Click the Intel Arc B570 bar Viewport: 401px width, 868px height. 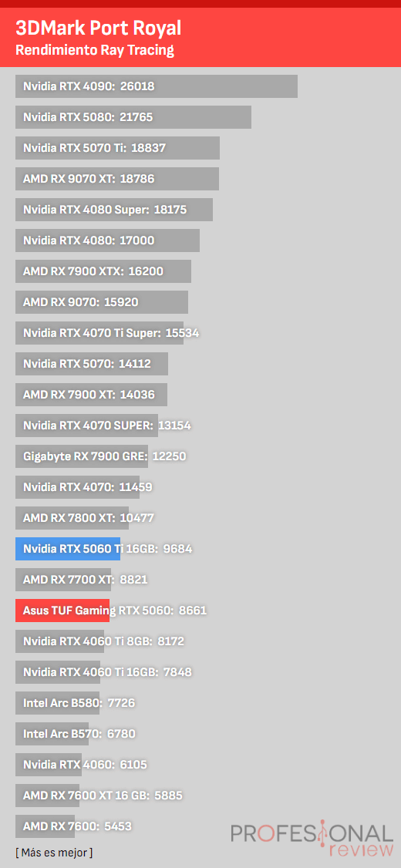click(52, 734)
